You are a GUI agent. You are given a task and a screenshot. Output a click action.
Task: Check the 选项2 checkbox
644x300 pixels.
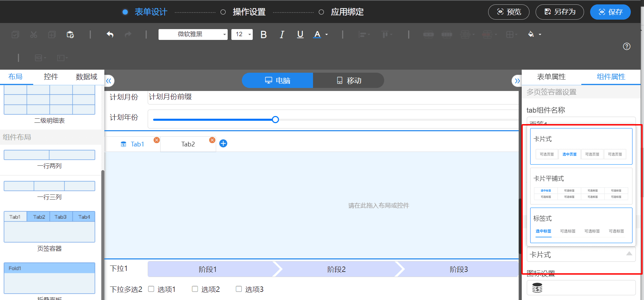195,289
